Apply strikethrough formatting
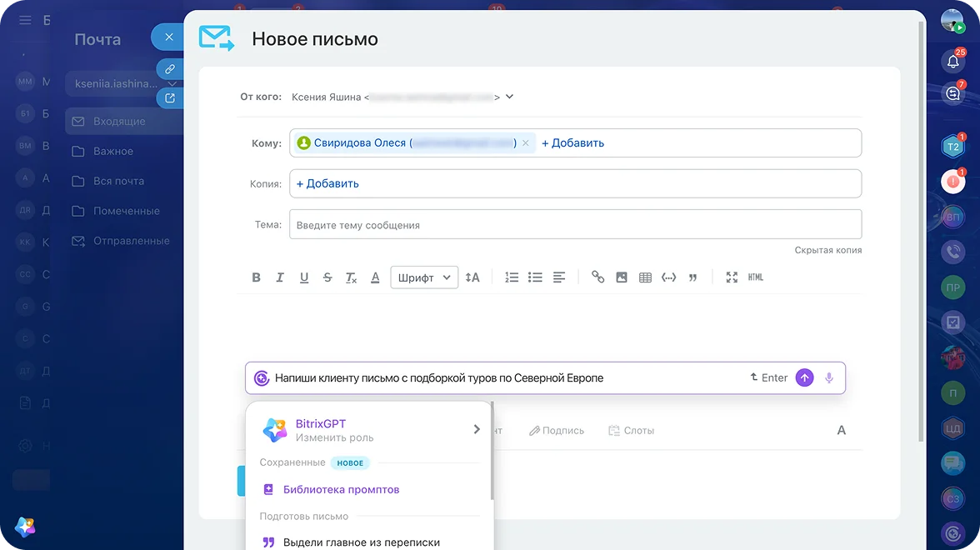Image resolution: width=980 pixels, height=550 pixels. tap(327, 277)
